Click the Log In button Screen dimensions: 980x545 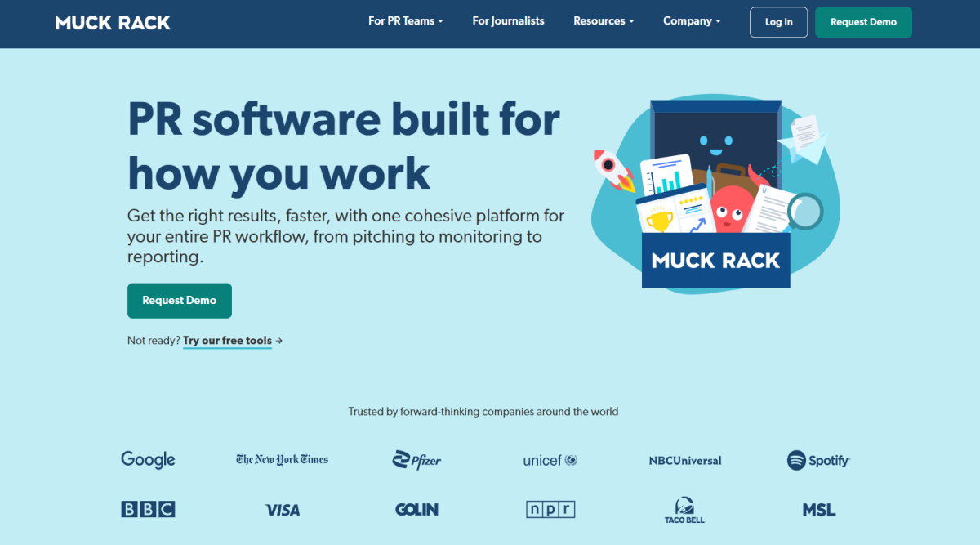[778, 22]
